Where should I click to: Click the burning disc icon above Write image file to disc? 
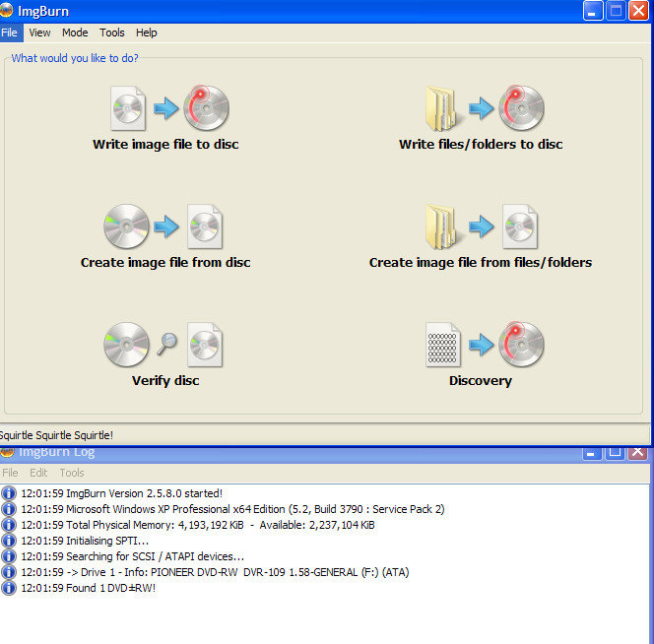[x=206, y=107]
